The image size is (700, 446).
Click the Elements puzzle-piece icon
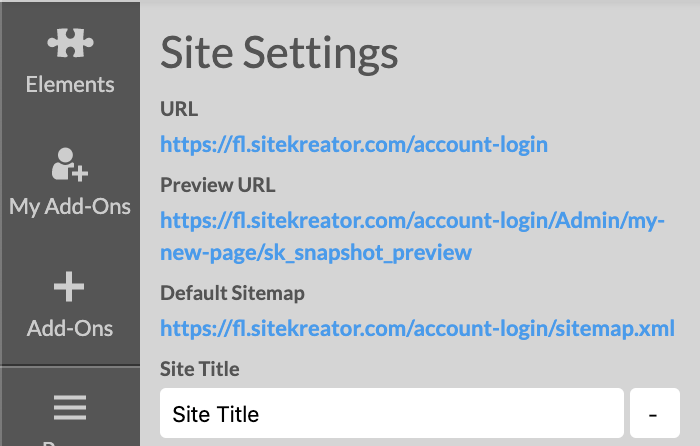click(x=70, y=43)
